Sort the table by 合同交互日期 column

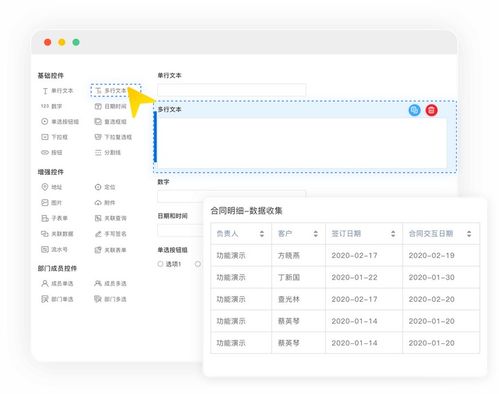click(469, 234)
